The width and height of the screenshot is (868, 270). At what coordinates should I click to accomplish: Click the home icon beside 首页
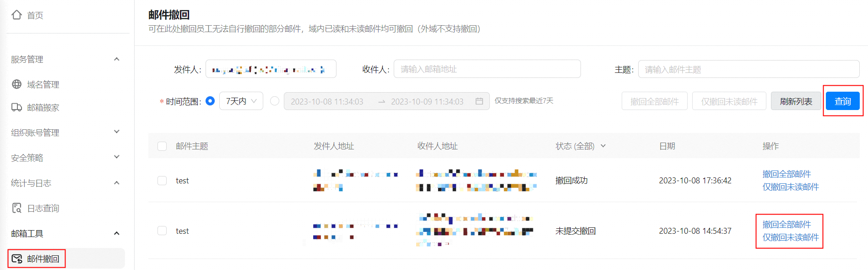click(16, 15)
